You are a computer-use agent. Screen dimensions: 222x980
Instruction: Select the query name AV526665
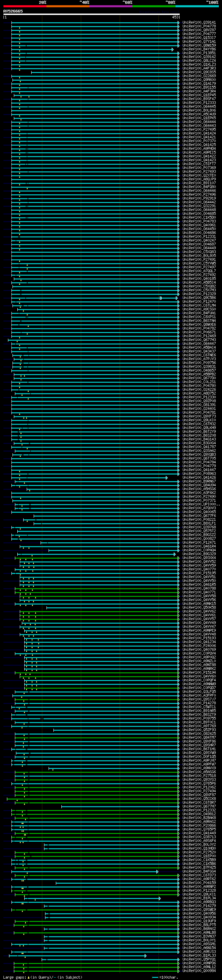click(13, 11)
